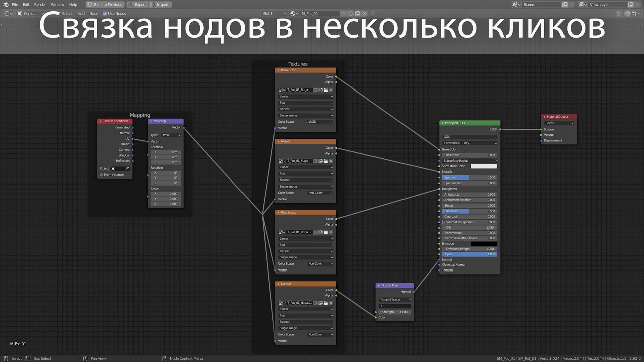This screenshot has width=644, height=362.
Task: Open the editor type selector icon
Action: tap(8, 13)
